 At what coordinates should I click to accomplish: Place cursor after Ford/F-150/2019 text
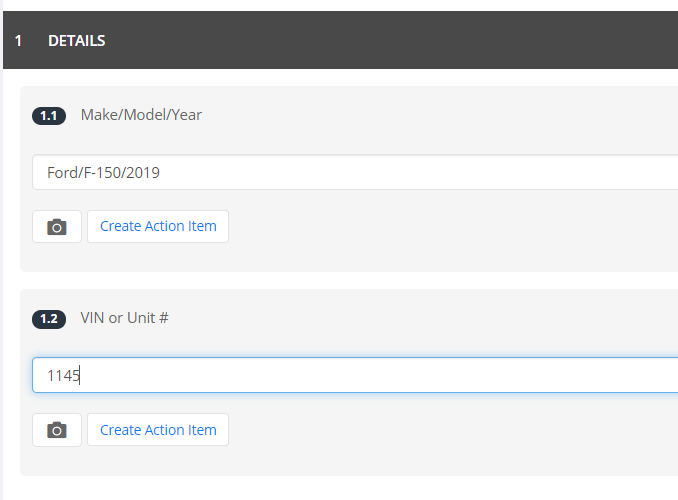coord(161,173)
